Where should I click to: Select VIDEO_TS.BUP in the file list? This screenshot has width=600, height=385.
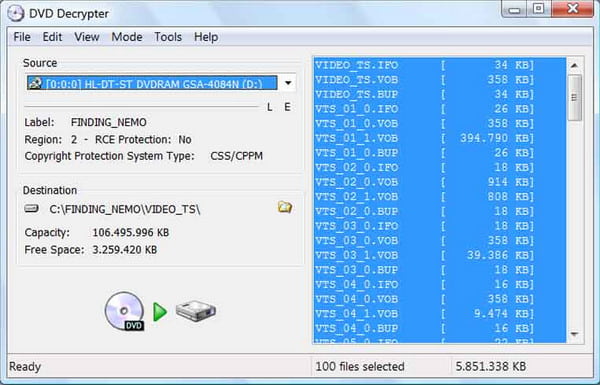click(x=440, y=94)
